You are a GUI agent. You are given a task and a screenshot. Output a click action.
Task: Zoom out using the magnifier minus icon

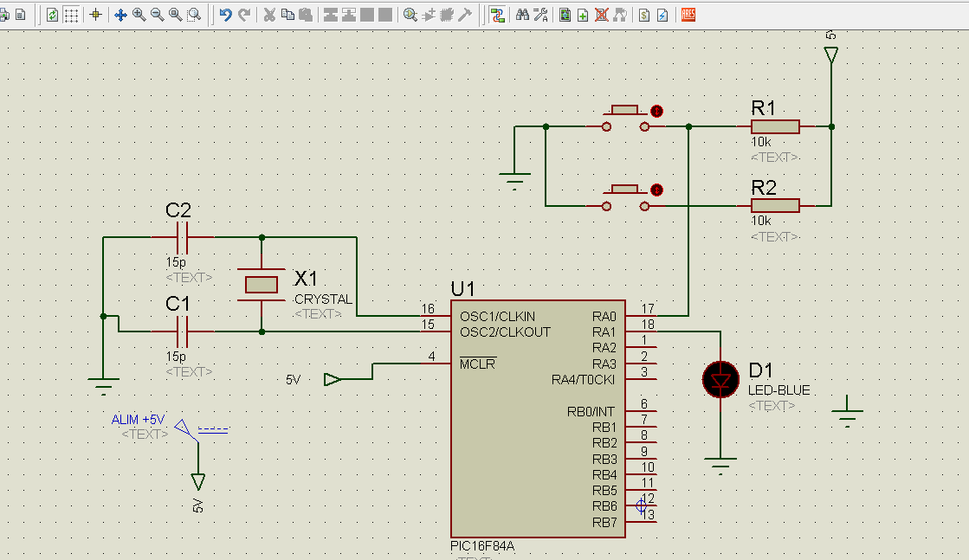(157, 15)
